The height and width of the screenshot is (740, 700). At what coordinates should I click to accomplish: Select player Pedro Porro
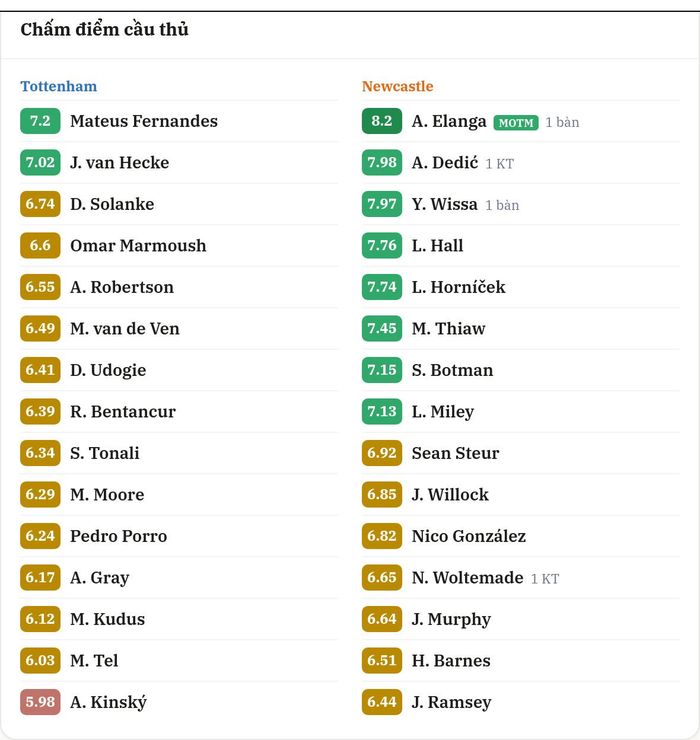coord(118,536)
